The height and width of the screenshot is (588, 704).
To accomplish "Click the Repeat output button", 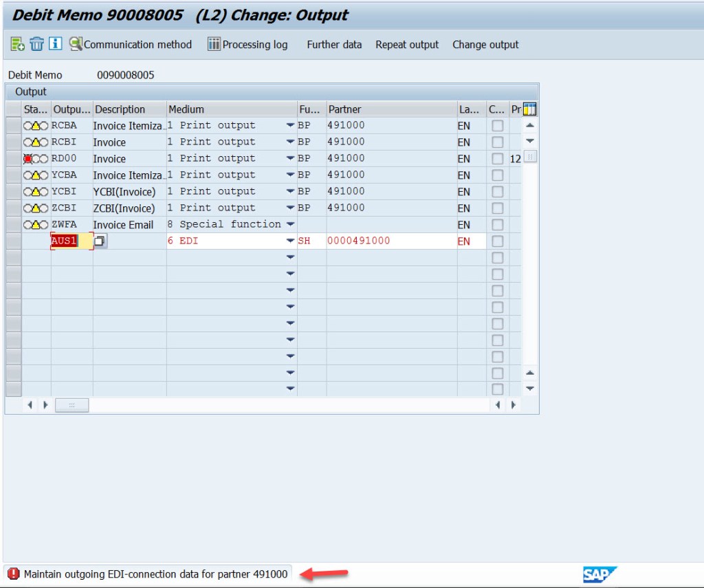I will pos(406,44).
